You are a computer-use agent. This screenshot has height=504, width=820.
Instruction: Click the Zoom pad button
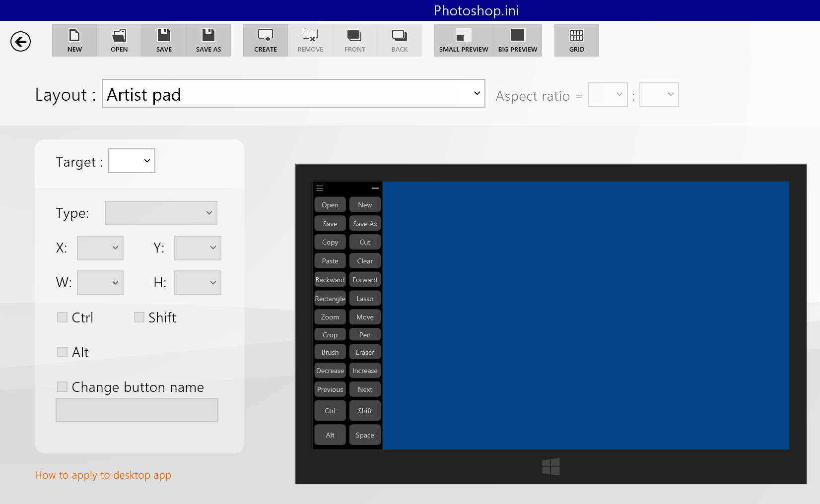click(x=330, y=317)
